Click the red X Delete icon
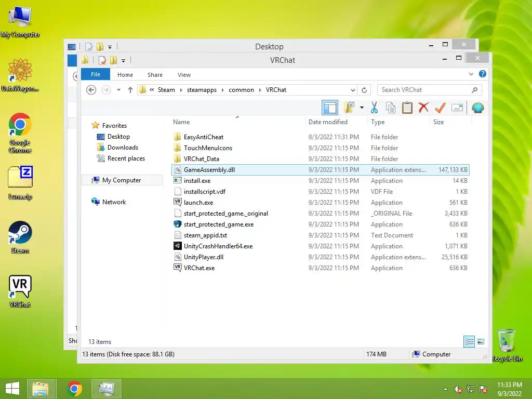The width and height of the screenshot is (532, 399). pos(423,108)
